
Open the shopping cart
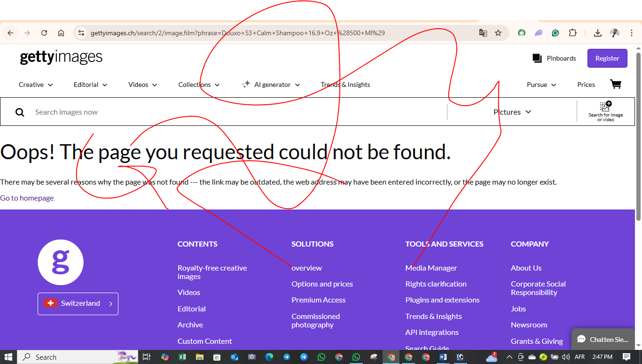615,85
